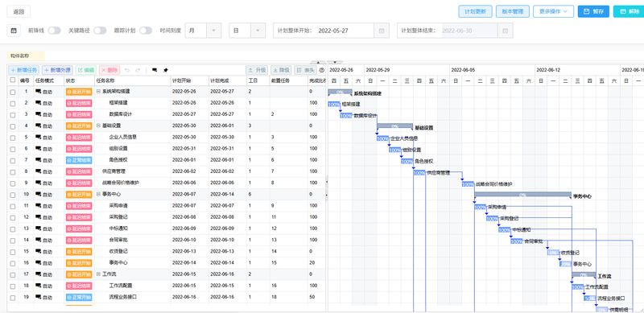Collapse the 工作流 task group
The width and height of the screenshot is (644, 313).
click(98, 274)
